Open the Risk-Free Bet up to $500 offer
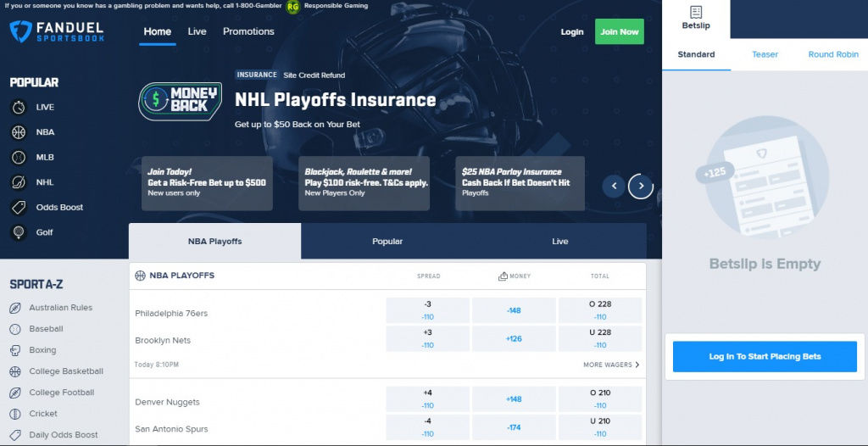This screenshot has height=446, width=868. [207, 183]
